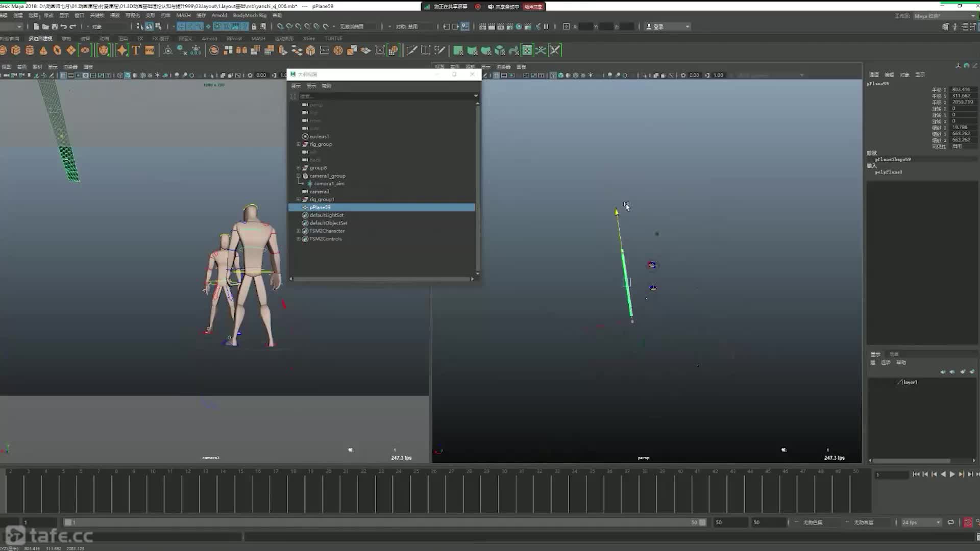Click the Save Scene icon
This screenshot has height=551, width=980.
55,27
